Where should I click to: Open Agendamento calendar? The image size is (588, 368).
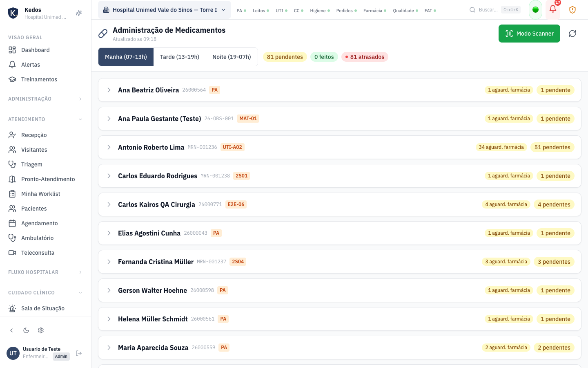(x=45, y=223)
